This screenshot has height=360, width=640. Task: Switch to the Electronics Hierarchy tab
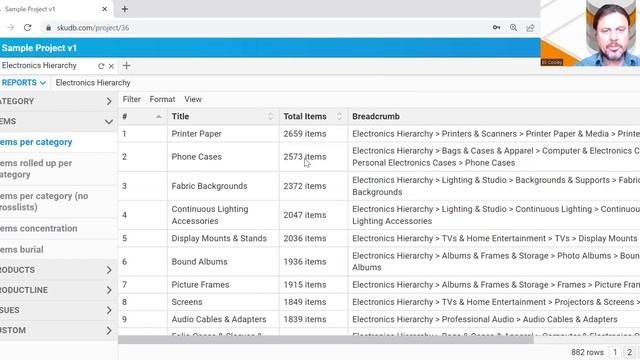(39, 65)
